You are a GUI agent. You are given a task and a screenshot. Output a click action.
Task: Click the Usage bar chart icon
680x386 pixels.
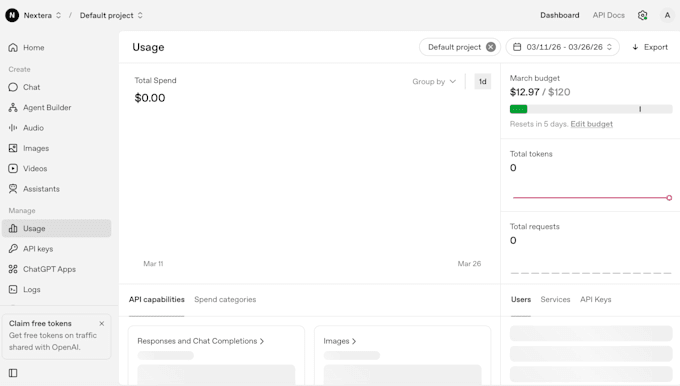pos(13,228)
